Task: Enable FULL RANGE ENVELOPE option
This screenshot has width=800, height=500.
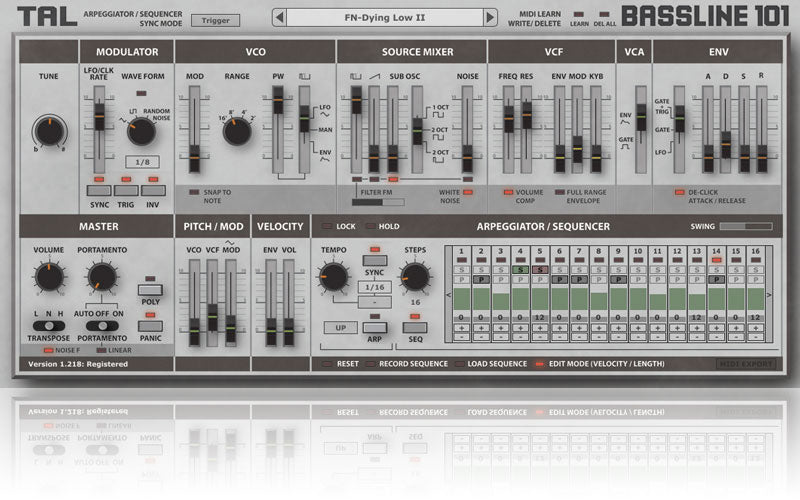Action: coord(560,192)
